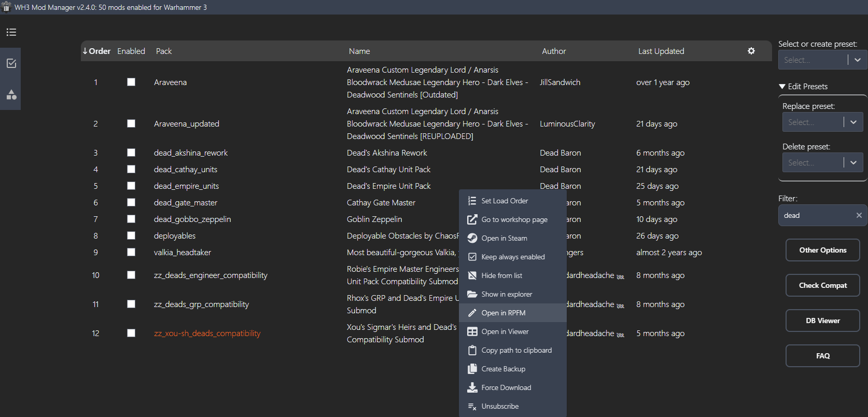Image resolution: width=868 pixels, height=417 pixels.
Task: Open the table settings gear icon
Action: pos(751,51)
